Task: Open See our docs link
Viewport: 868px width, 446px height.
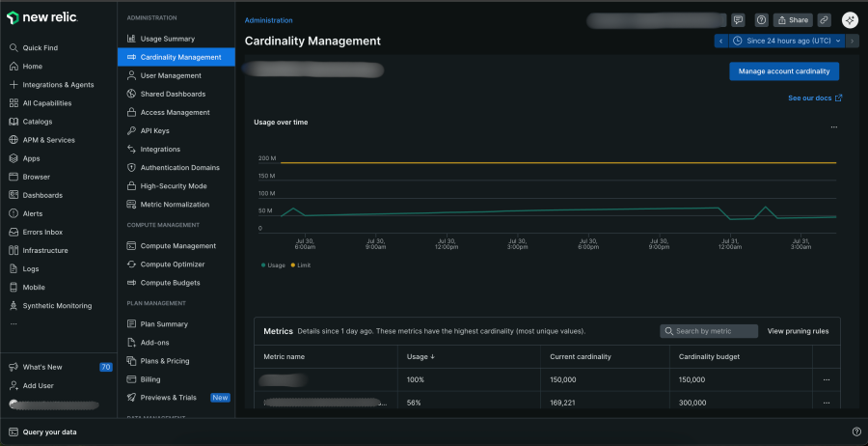Action: pos(815,98)
